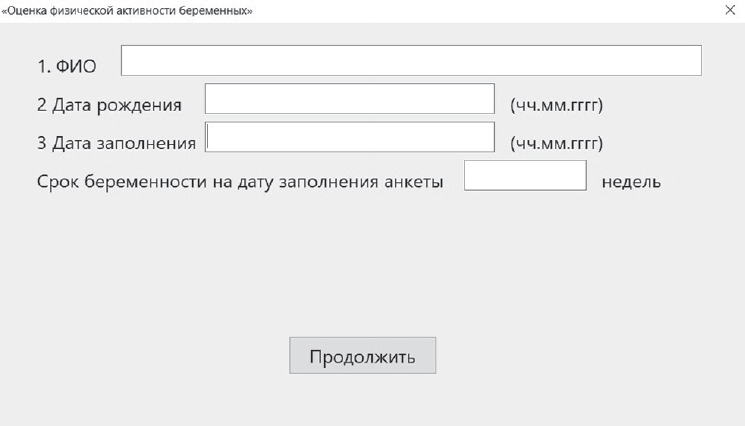Click the 'недель' unit label

pos(631,183)
